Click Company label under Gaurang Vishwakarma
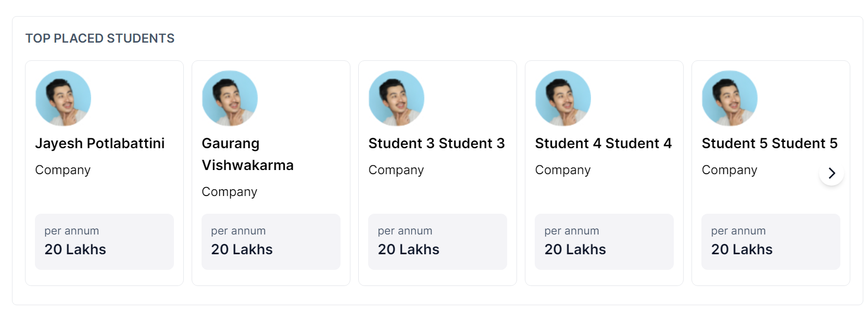Viewport: 868px width, 326px height. (230, 192)
